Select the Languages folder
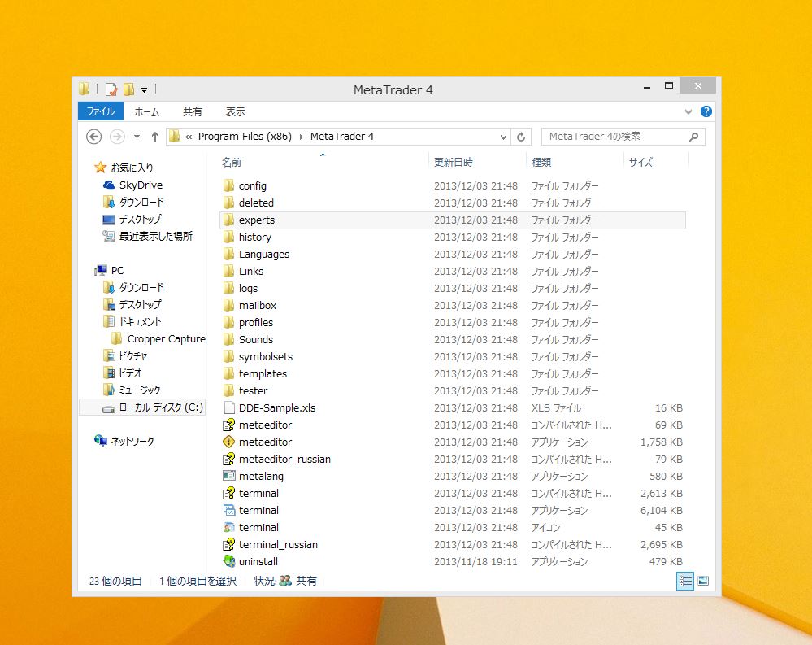This screenshot has height=645, width=812. [x=263, y=255]
